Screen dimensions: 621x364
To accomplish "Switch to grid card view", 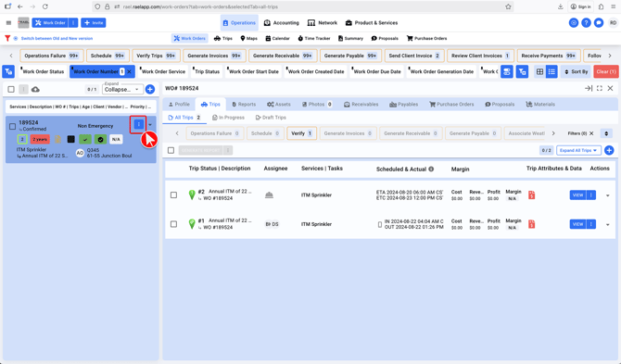I will tap(539, 71).
